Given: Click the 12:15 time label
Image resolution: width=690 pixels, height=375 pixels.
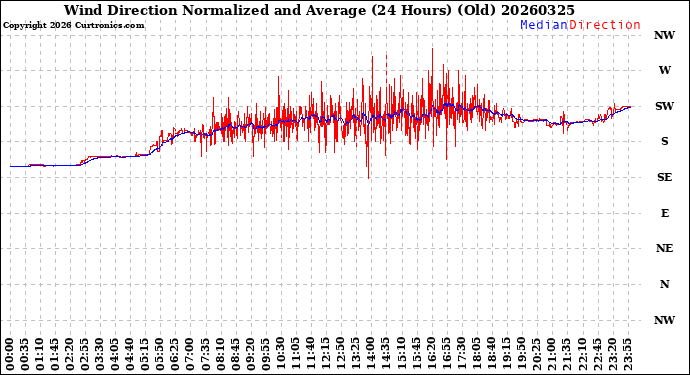Looking at the screenshot, I should 326,354.
